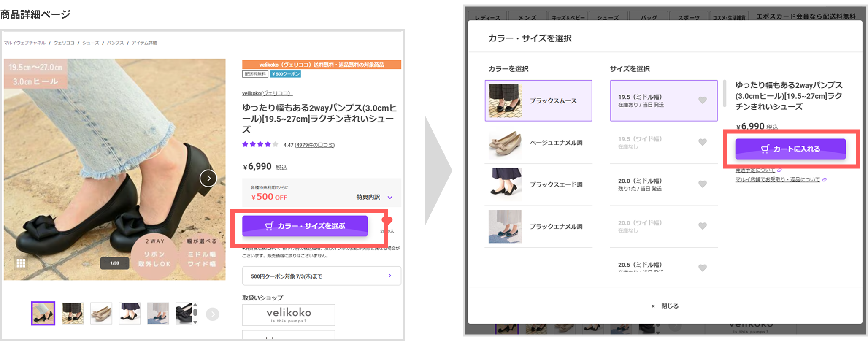
Task: Select ブラックスムース color option
Action: click(x=538, y=100)
